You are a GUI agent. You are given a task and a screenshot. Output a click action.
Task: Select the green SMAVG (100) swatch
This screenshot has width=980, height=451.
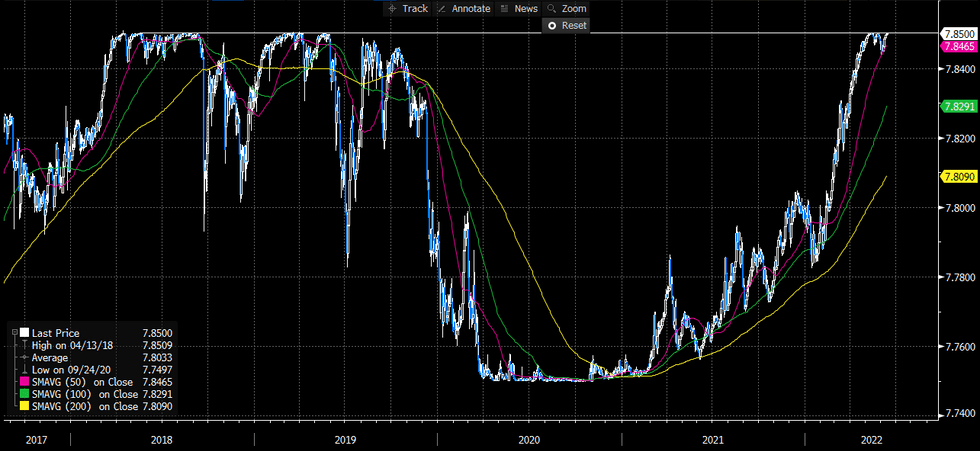coord(24,394)
